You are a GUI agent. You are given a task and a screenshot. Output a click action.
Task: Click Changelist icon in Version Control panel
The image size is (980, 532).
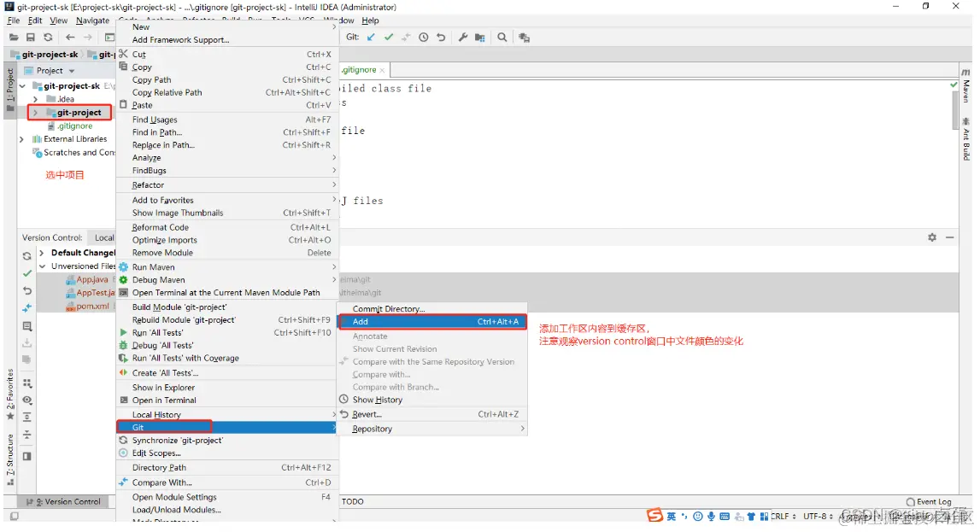pos(26,326)
